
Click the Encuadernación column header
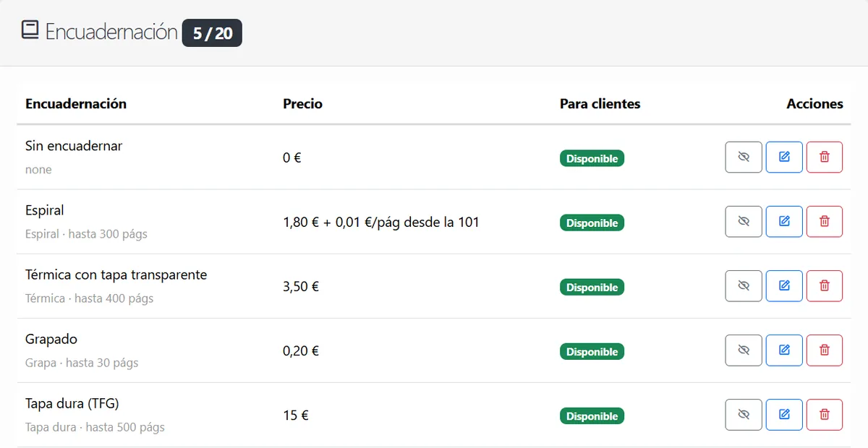(76, 103)
